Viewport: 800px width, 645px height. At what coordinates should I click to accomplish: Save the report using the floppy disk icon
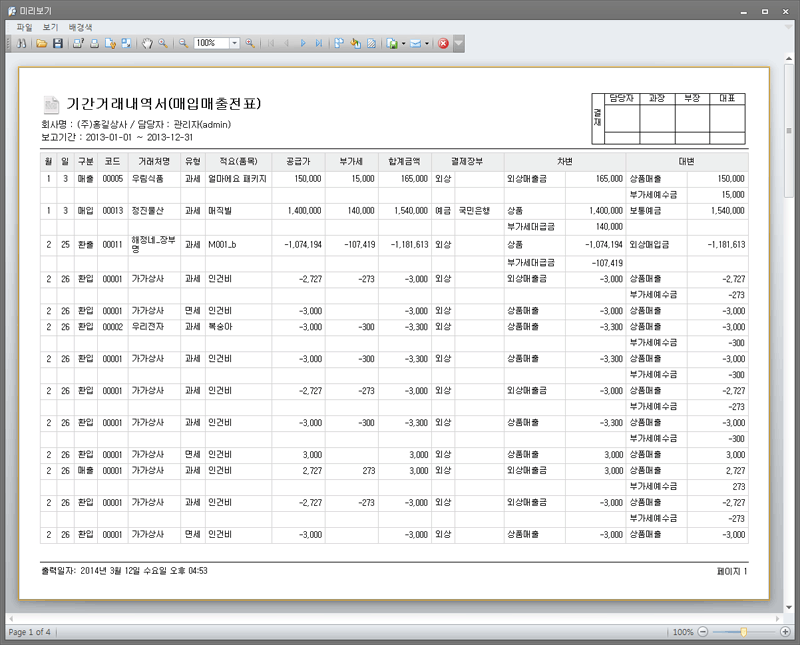pyautogui.click(x=58, y=44)
